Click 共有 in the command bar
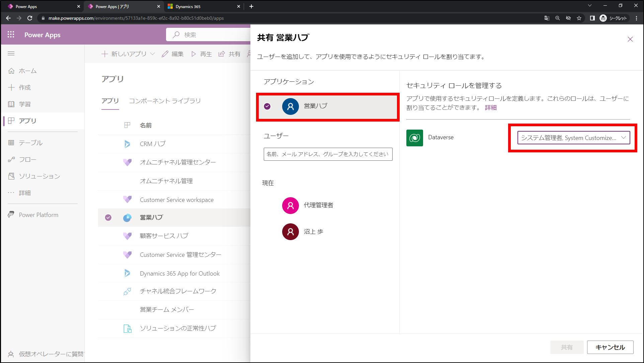This screenshot has width=644, height=363. tap(230, 54)
